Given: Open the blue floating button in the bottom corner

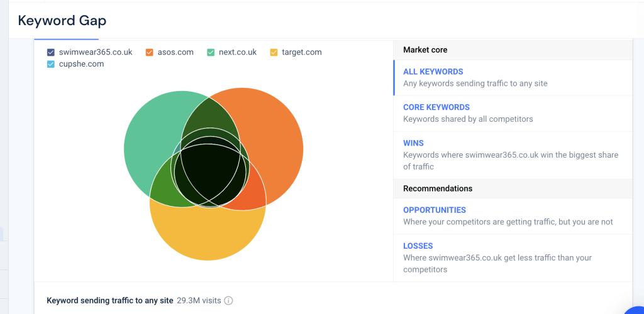Looking at the screenshot, I should pos(636,308).
